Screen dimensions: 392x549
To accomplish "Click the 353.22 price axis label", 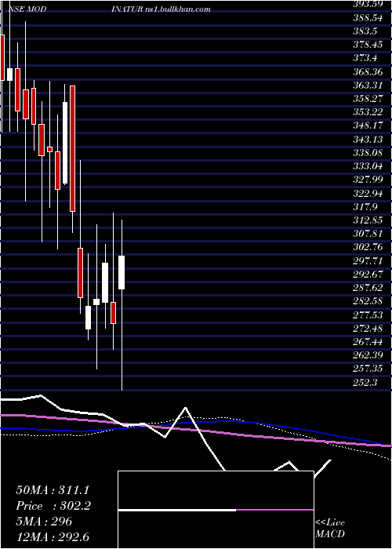I will (x=368, y=112).
